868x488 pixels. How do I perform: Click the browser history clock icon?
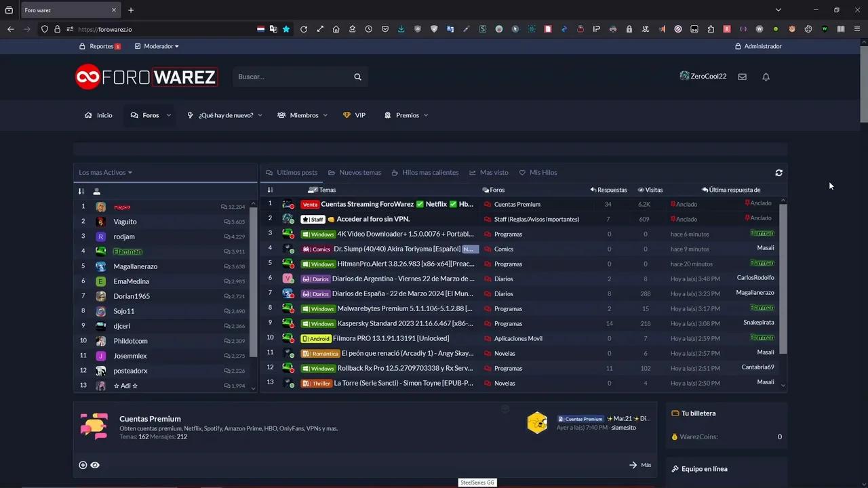(x=368, y=29)
